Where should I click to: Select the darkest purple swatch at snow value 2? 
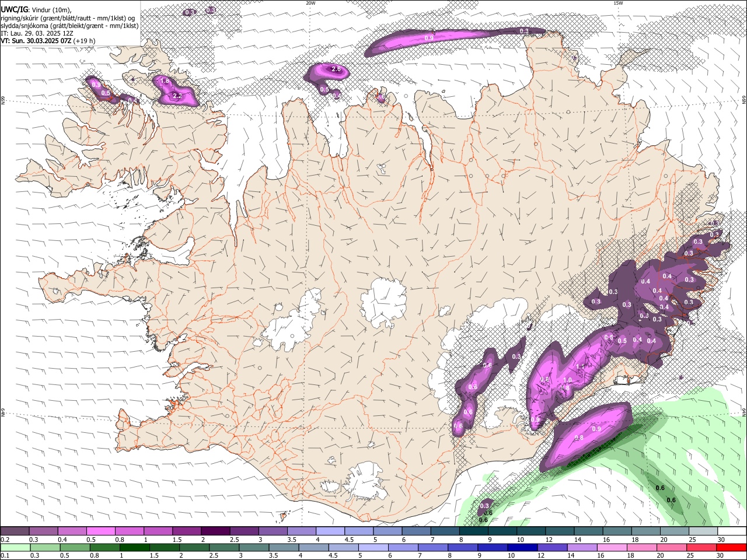tap(215, 531)
